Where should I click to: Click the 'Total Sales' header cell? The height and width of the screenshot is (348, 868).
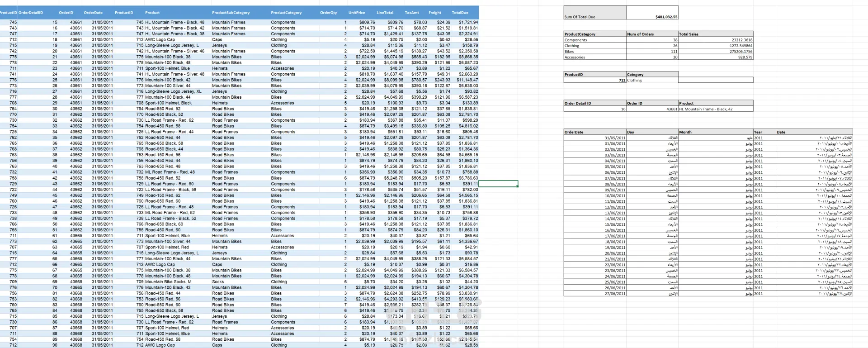tap(716, 34)
